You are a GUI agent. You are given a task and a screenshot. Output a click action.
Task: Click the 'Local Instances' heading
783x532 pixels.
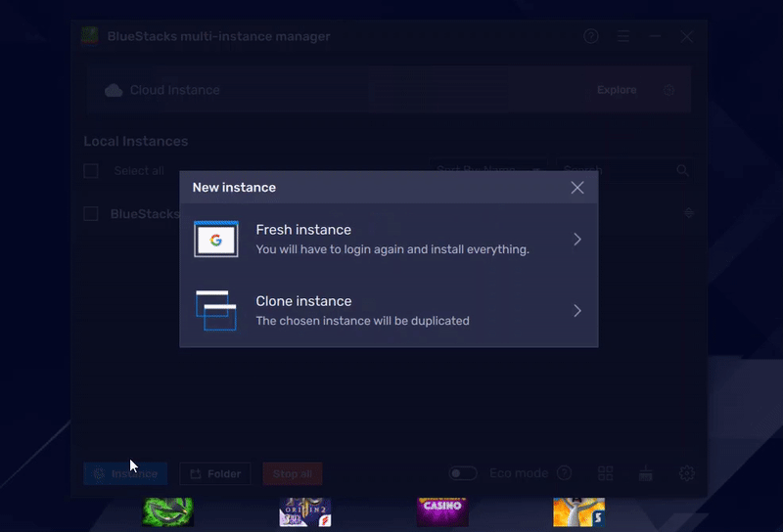[x=136, y=141]
